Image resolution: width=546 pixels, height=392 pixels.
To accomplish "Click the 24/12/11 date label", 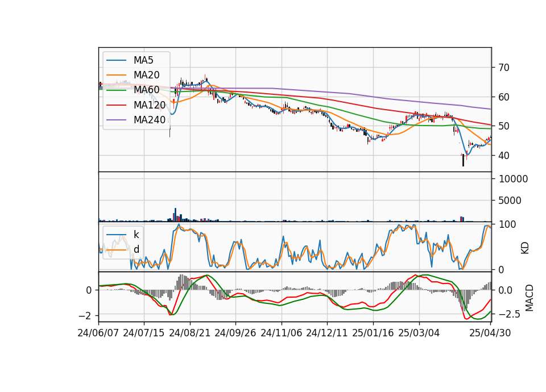I will click(327, 333).
